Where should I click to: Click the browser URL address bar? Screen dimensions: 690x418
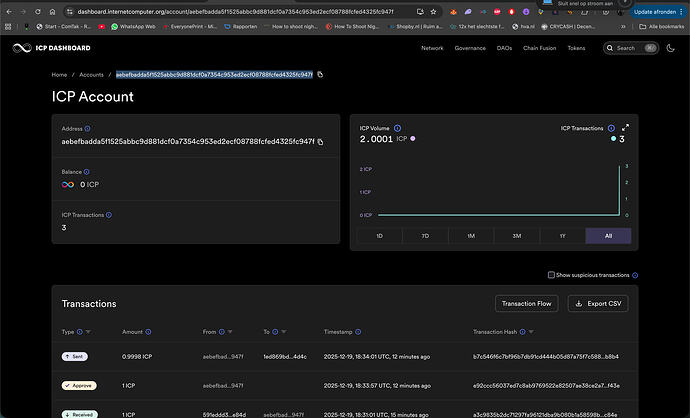(x=235, y=12)
